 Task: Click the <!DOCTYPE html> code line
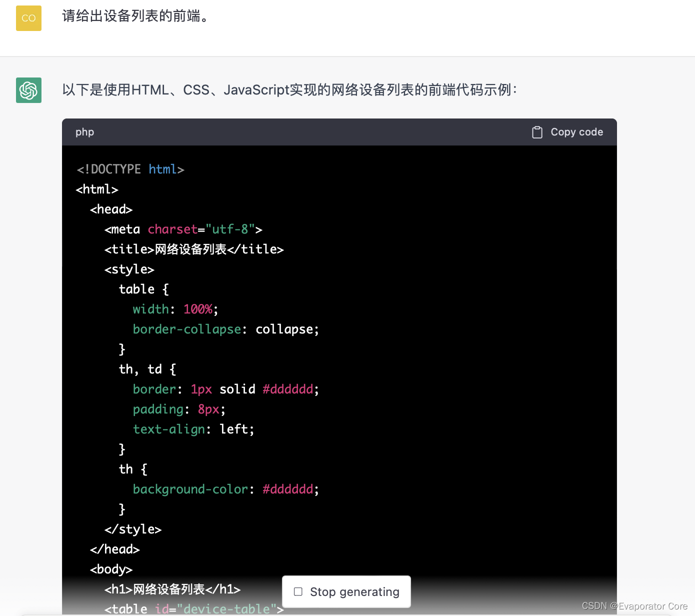[130, 169]
